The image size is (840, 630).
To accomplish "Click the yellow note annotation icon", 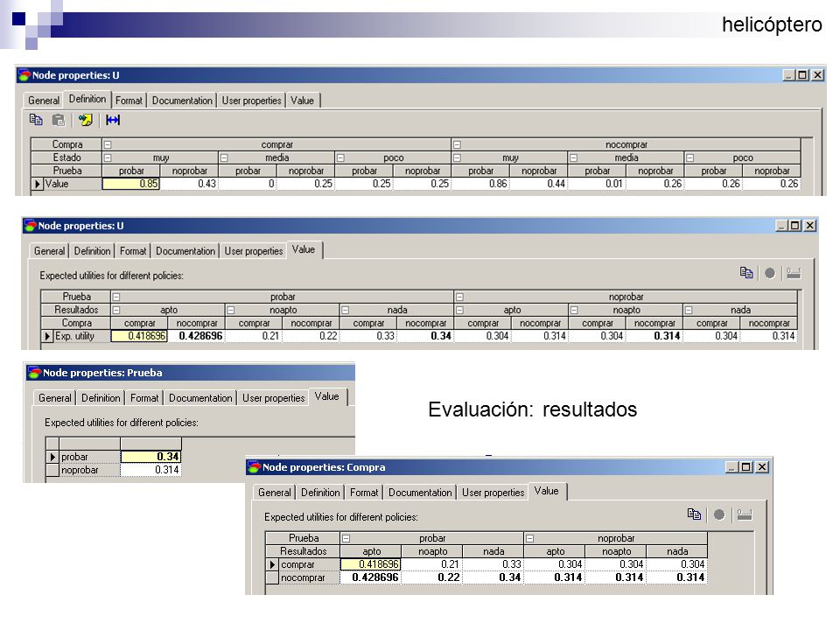I will (x=85, y=120).
